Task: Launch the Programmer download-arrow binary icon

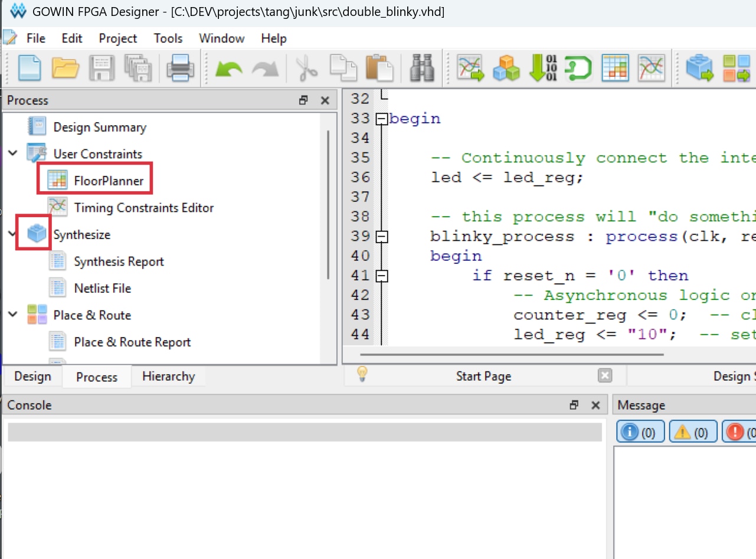Action: (543, 67)
